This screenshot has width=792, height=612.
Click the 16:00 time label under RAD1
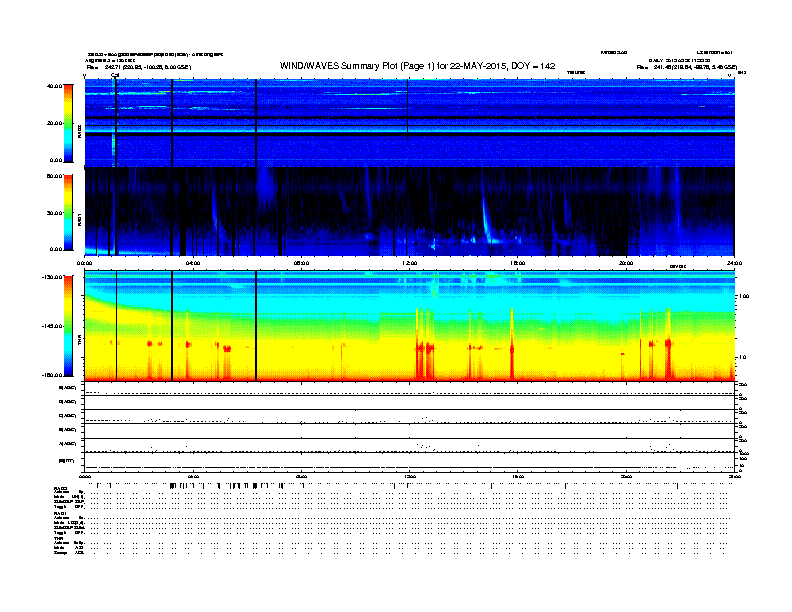[518, 263]
